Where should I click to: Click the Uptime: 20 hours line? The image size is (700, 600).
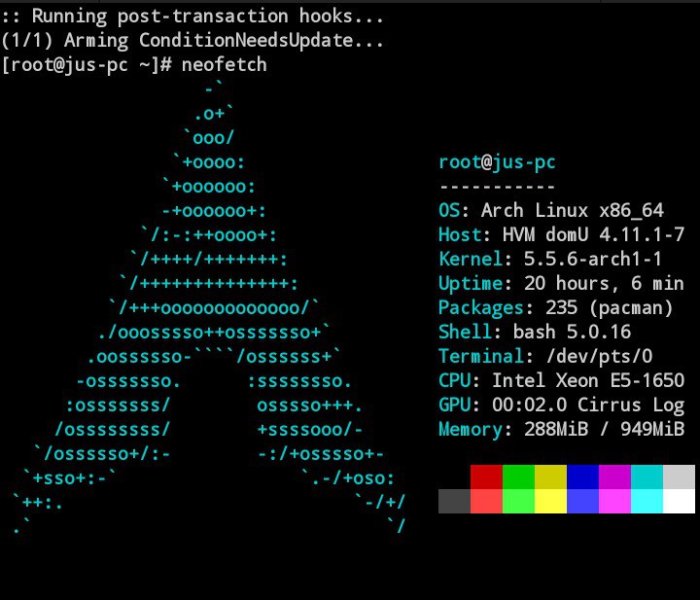click(x=562, y=284)
